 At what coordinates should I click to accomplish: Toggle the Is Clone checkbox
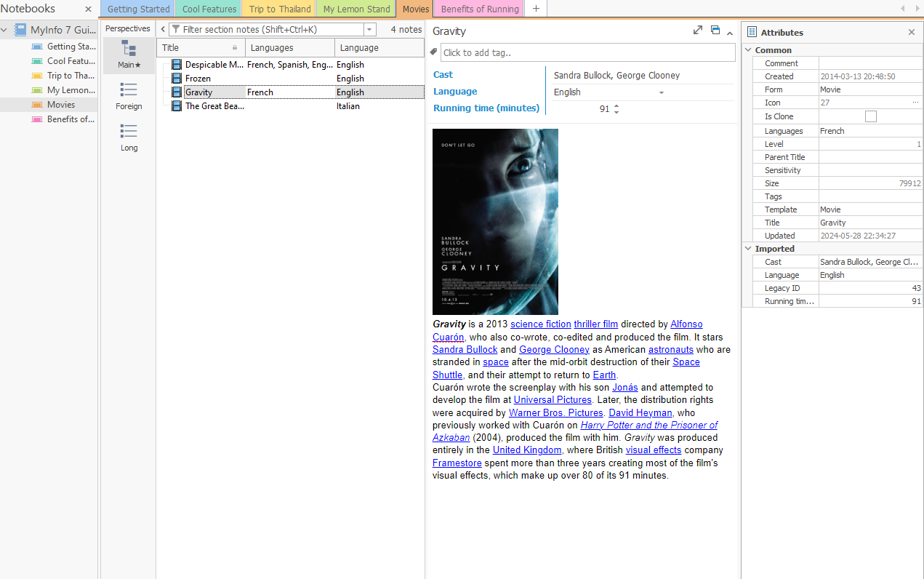coord(870,116)
